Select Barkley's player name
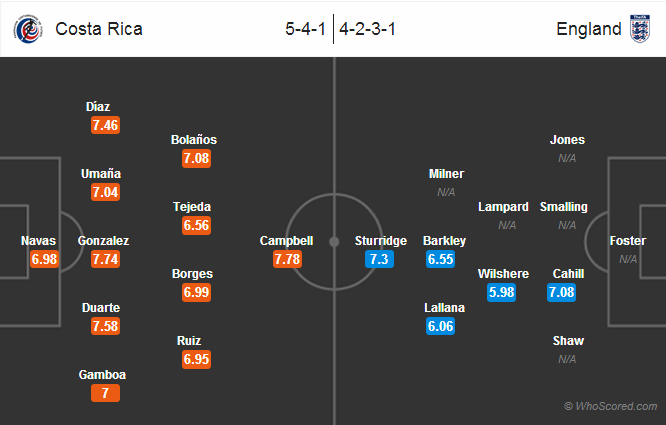Viewport: 666px width, 425px height. 444,241
